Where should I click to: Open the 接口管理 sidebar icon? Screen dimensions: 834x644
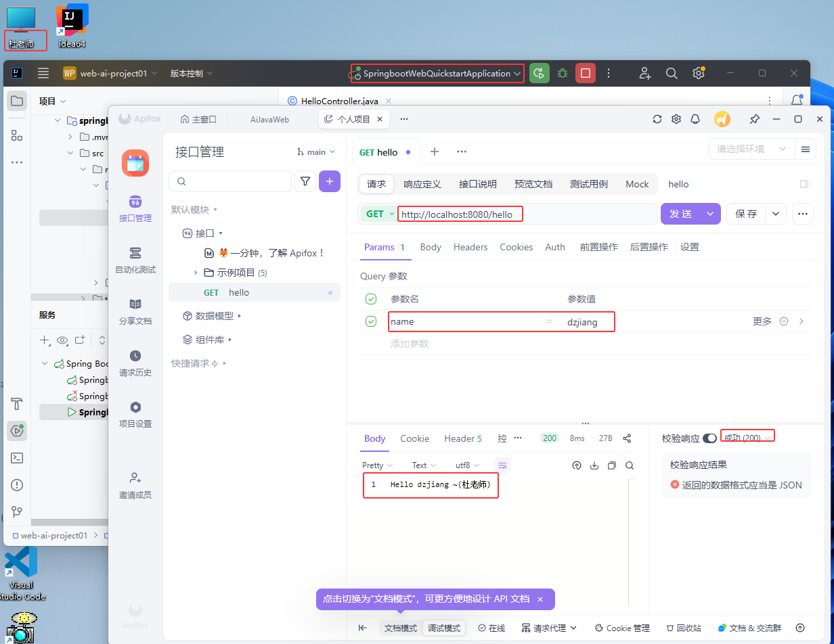(x=135, y=208)
